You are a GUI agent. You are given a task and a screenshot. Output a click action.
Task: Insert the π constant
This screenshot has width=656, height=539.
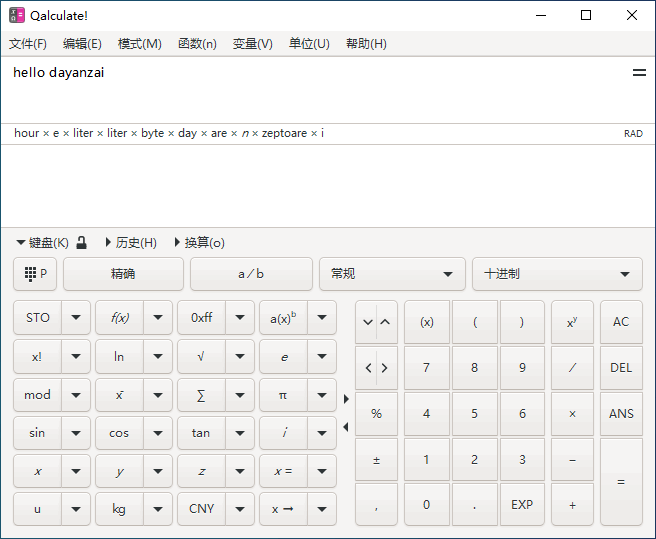pyautogui.click(x=283, y=395)
